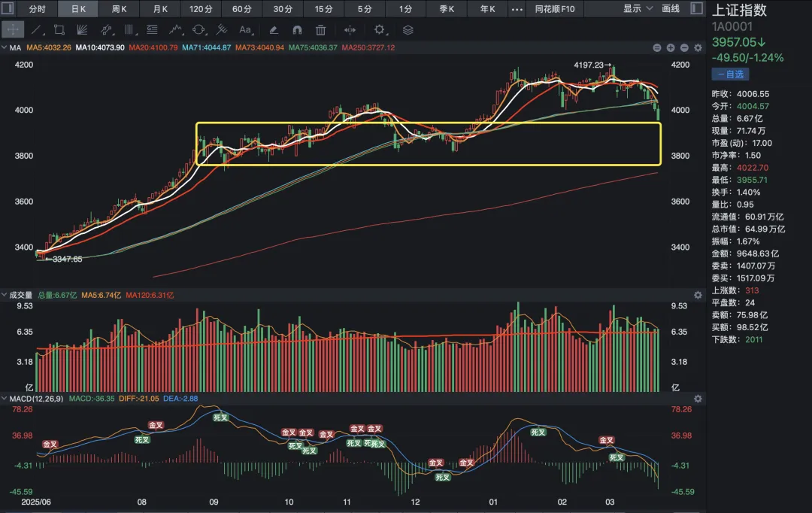Switch to 月K monthly chart tab
The height and width of the screenshot is (513, 812).
point(160,9)
